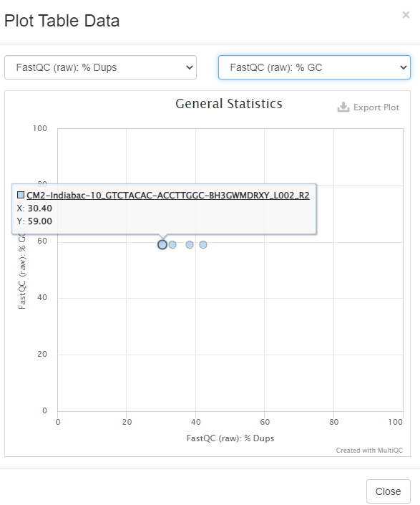Select the second scatter point from the left

click(x=172, y=245)
